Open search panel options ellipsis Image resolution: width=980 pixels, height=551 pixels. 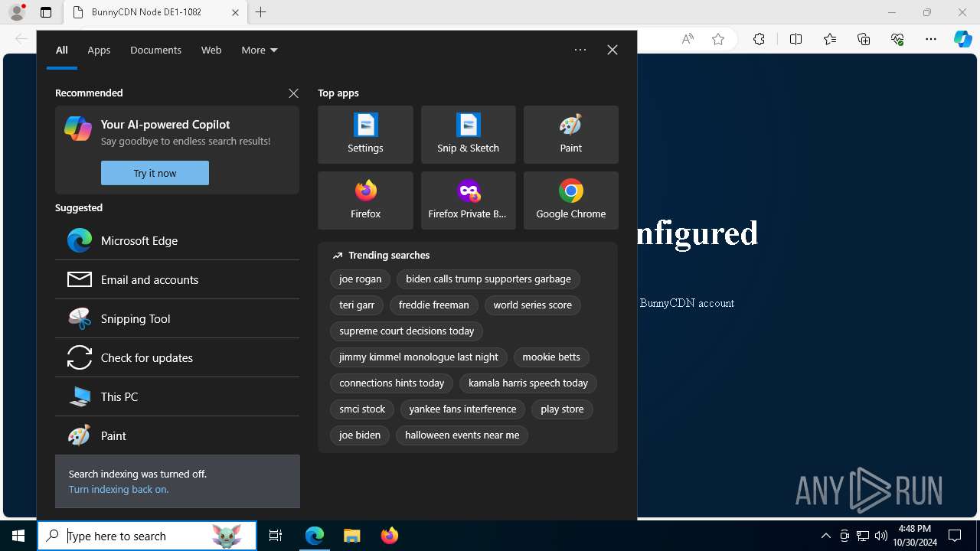(580, 50)
